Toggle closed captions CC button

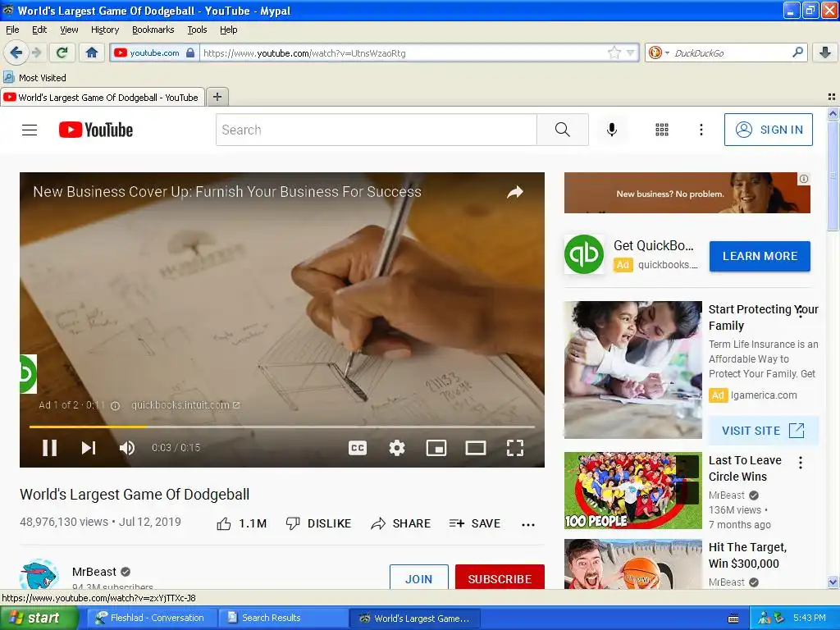click(x=358, y=448)
